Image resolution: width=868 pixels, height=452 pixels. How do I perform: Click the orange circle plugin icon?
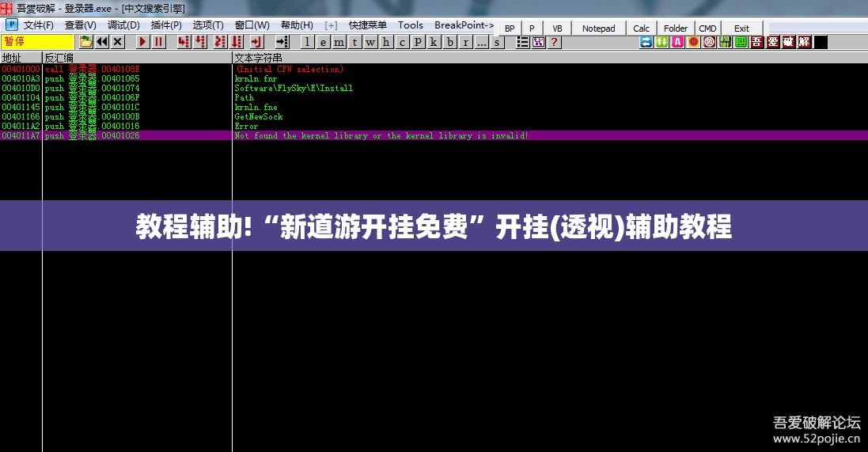(694, 42)
